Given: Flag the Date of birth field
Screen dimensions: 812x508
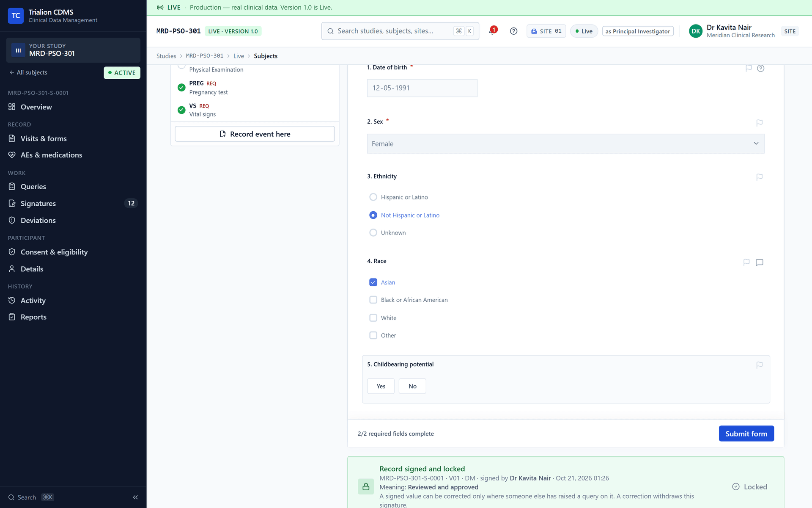Looking at the screenshot, I should point(749,68).
